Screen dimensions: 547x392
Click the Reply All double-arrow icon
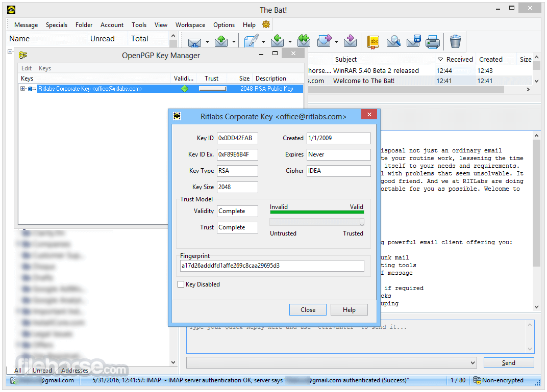click(x=304, y=41)
